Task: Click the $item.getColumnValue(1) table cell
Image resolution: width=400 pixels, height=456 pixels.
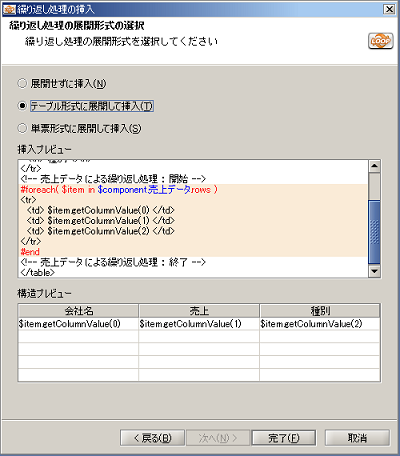Action: pos(199,324)
